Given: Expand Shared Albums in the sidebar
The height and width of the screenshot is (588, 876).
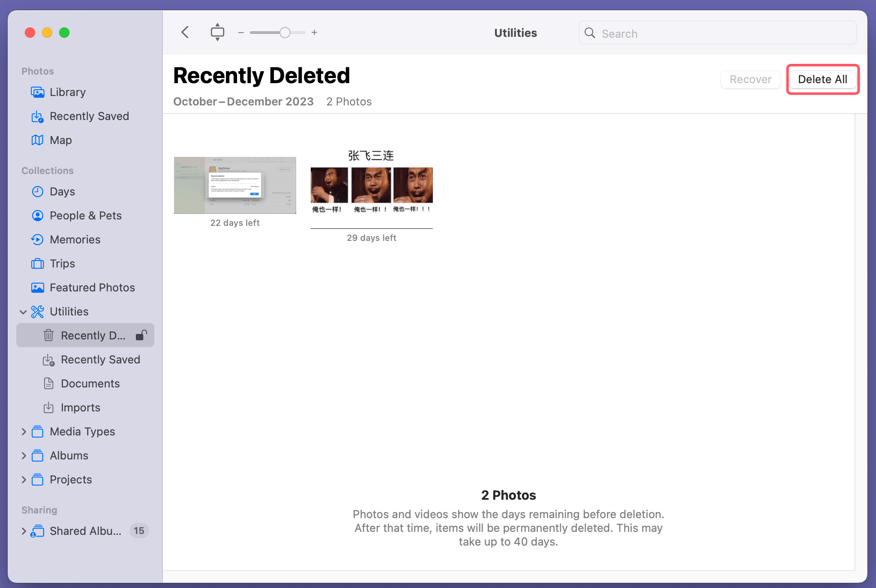Looking at the screenshot, I should [23, 531].
